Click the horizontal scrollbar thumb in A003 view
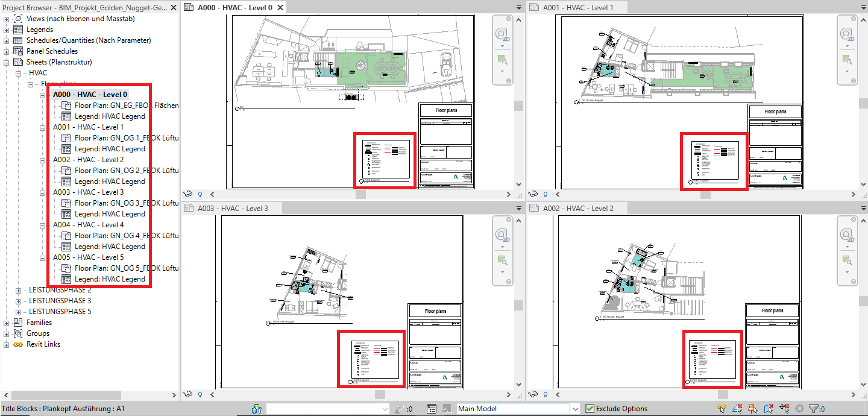Image resolution: width=868 pixels, height=416 pixels. click(380, 395)
